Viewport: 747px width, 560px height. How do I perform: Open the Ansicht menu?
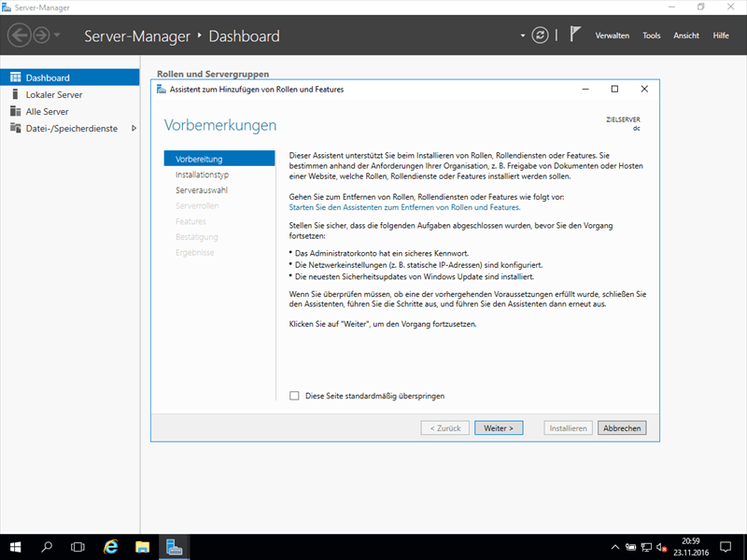click(686, 35)
